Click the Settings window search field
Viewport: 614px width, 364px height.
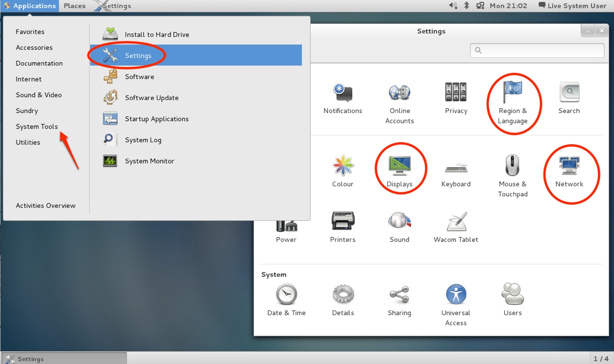[x=537, y=50]
